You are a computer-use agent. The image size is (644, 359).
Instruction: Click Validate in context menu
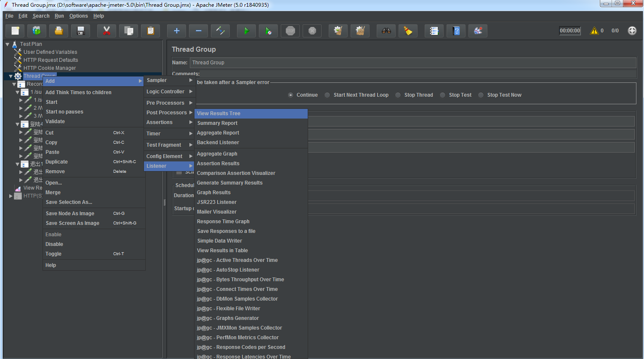tap(93, 121)
